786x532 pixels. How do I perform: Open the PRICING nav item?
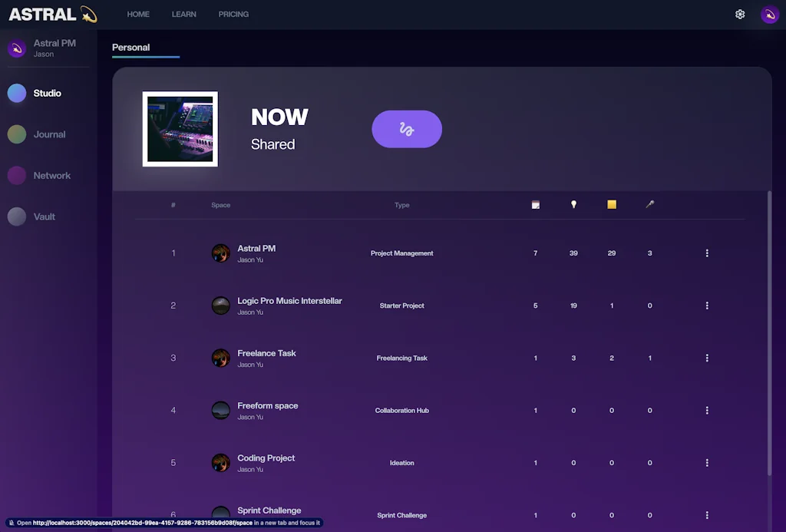(x=233, y=15)
